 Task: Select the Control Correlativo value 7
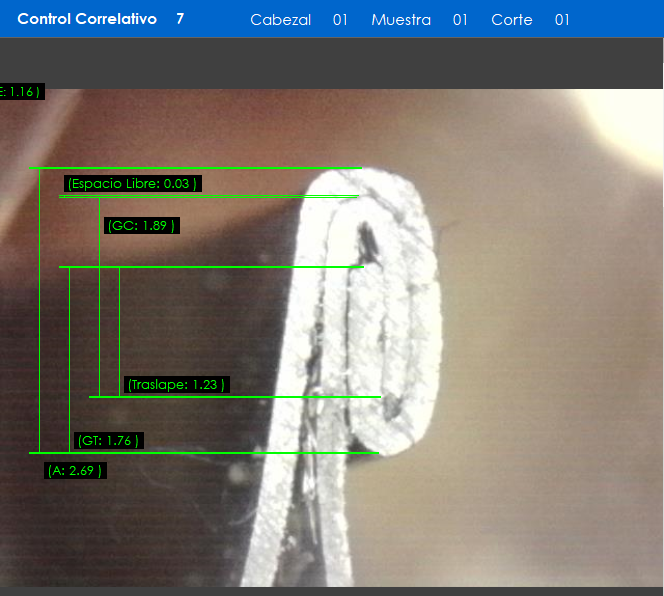(180, 19)
